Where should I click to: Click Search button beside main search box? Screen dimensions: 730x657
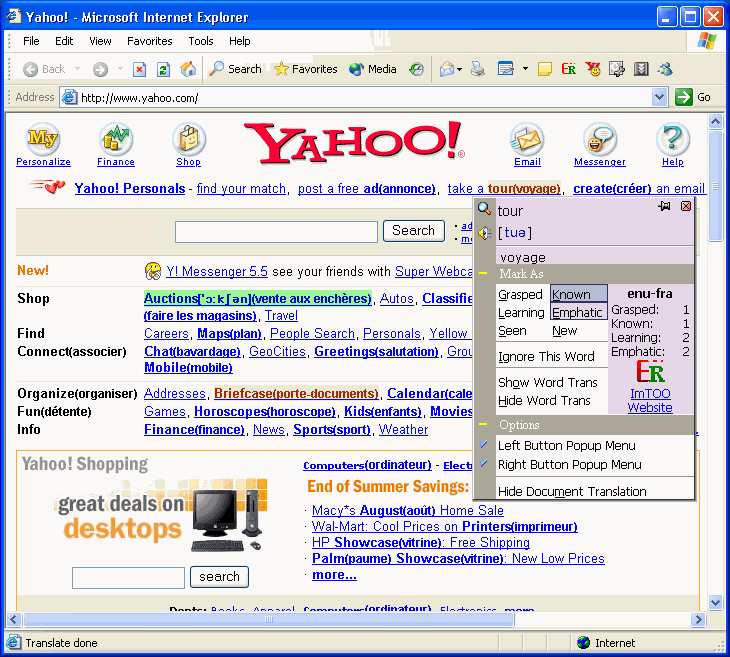click(x=413, y=230)
